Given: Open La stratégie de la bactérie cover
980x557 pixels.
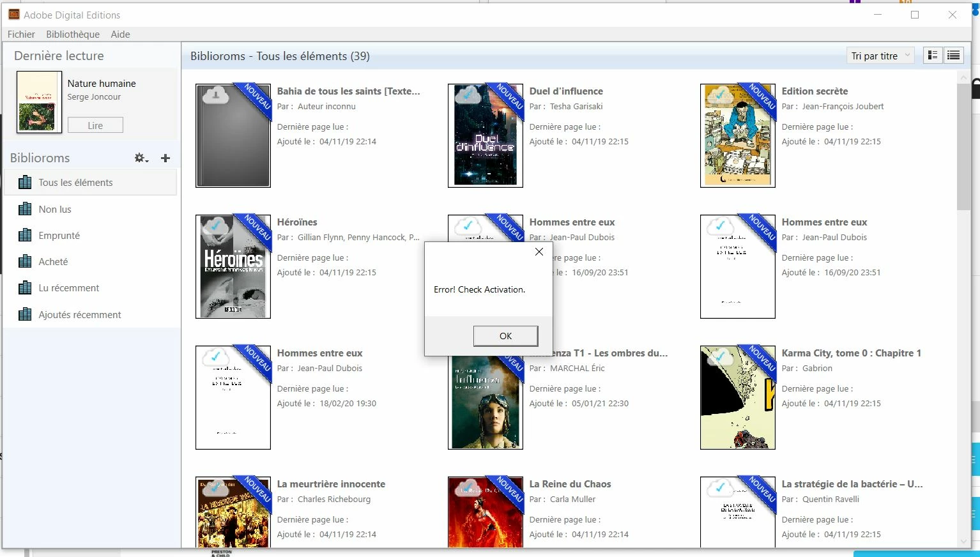Looking at the screenshot, I should [x=738, y=512].
